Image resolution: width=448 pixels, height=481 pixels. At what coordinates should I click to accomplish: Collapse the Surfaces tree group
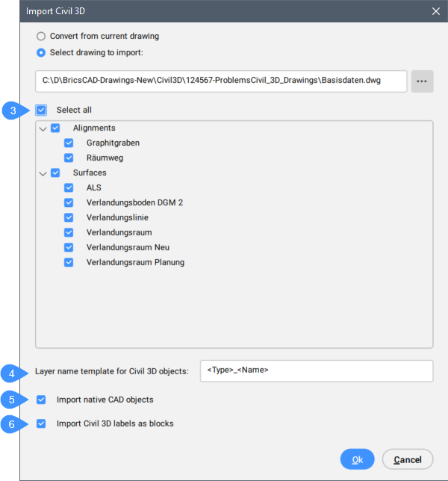tap(43, 173)
